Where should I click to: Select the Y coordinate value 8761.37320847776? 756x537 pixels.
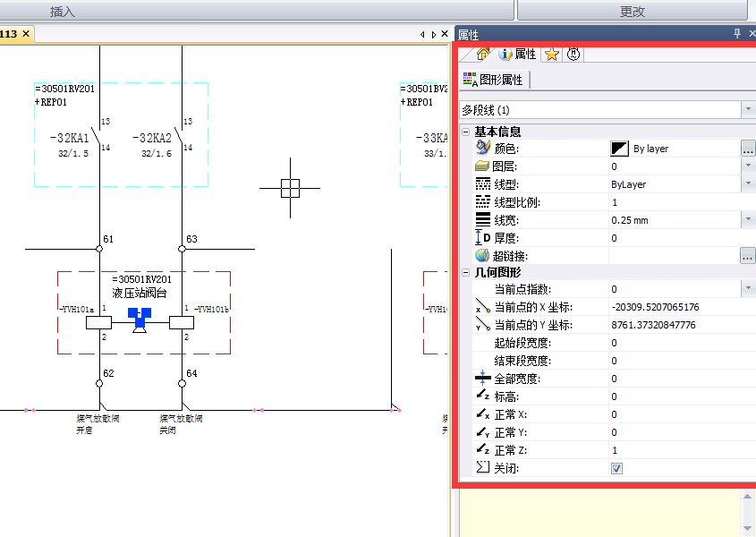(653, 325)
